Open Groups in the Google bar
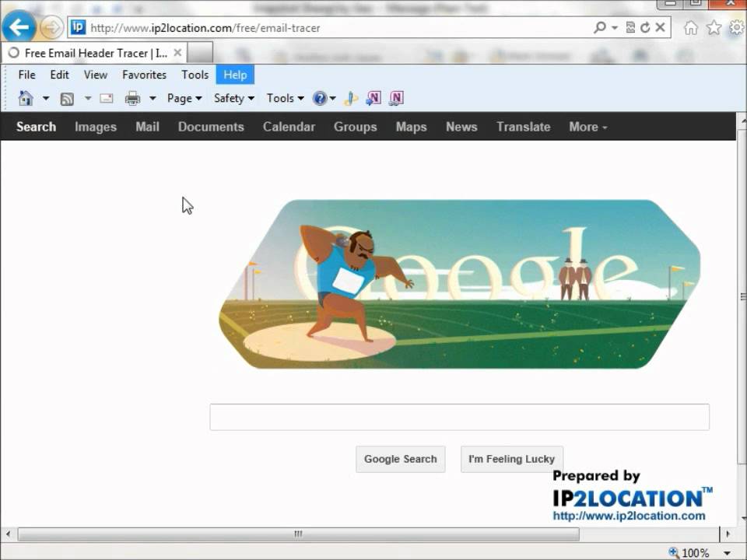 tap(356, 127)
